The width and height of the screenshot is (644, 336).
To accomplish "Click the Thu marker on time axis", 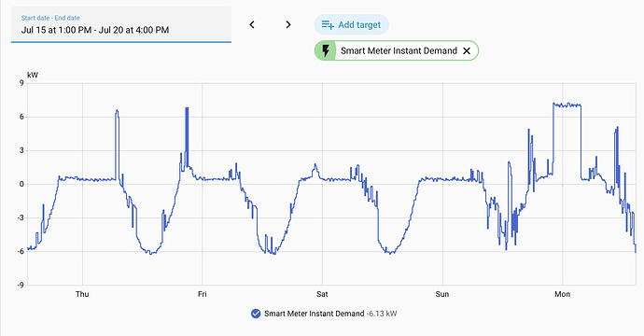I will coord(82,294).
